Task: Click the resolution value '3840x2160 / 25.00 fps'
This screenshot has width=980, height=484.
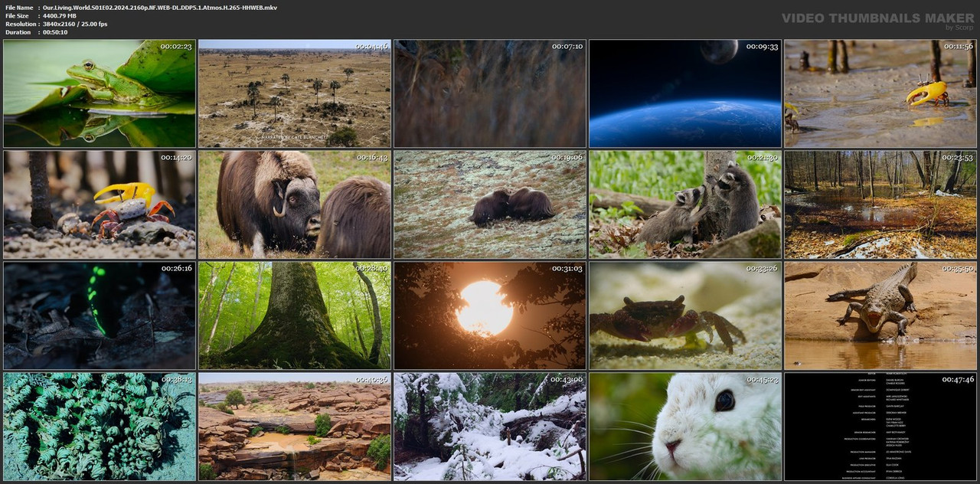Action: 75,25
